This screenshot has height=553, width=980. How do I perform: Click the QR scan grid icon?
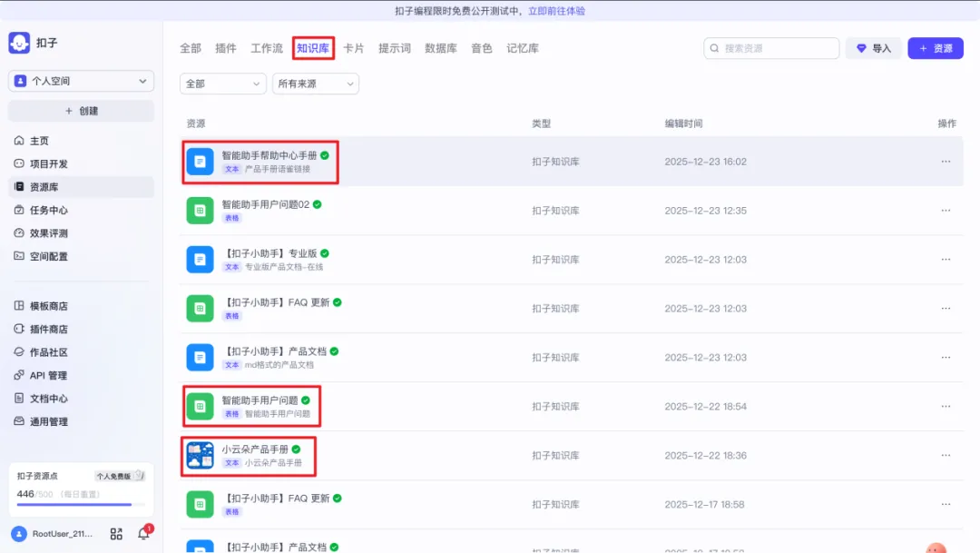pyautogui.click(x=116, y=534)
